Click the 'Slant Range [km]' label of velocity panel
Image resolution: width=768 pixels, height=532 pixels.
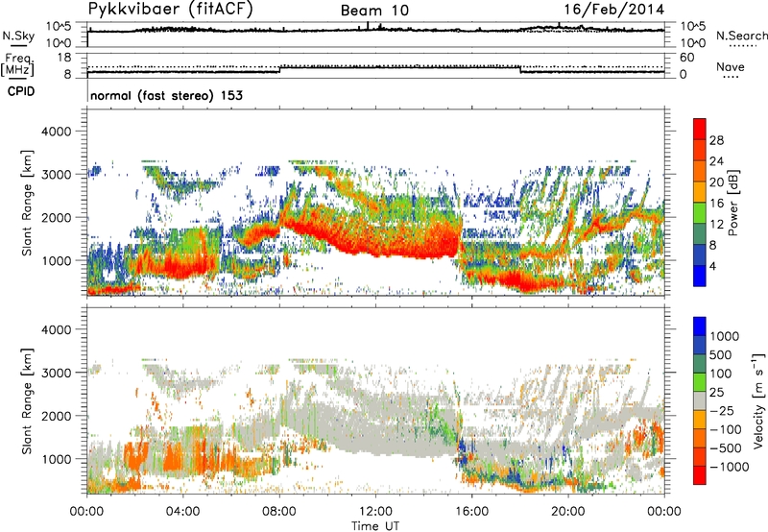27,400
